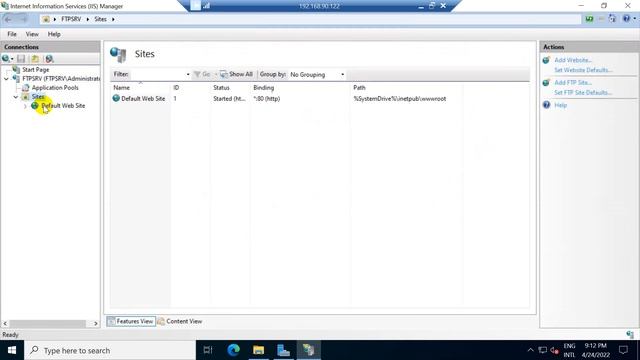Sort by the Binding column header
This screenshot has width=640, height=360.
264,88
